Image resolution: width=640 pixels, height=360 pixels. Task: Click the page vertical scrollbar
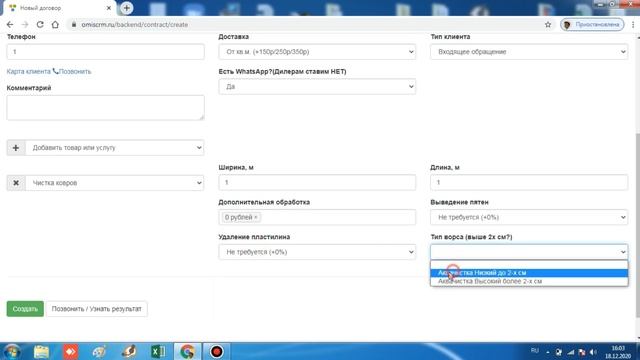pos(638,224)
